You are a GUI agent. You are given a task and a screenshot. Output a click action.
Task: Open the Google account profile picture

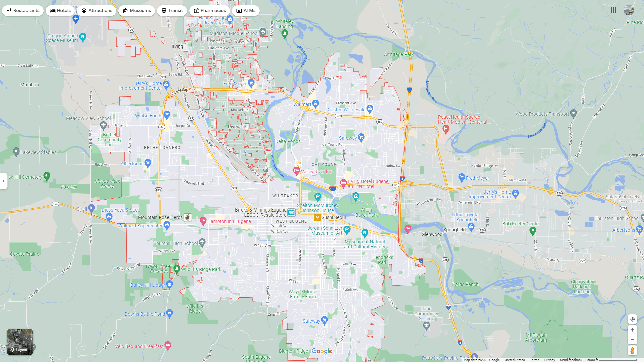[629, 10]
